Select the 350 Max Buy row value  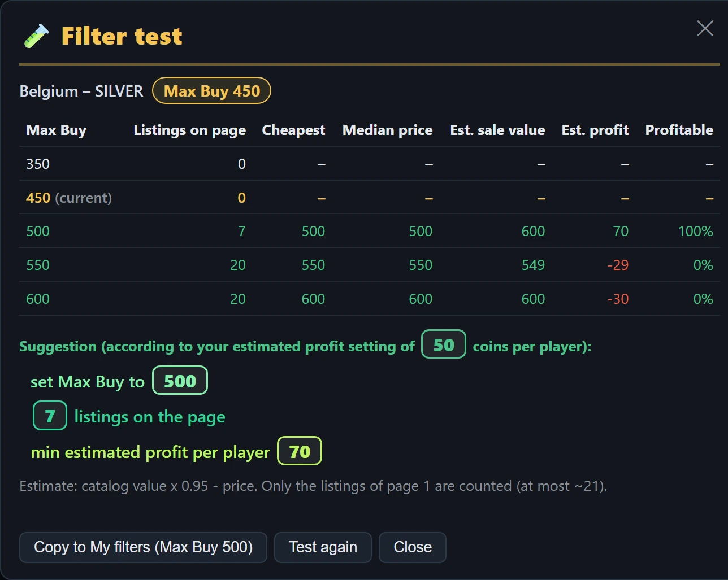point(38,164)
